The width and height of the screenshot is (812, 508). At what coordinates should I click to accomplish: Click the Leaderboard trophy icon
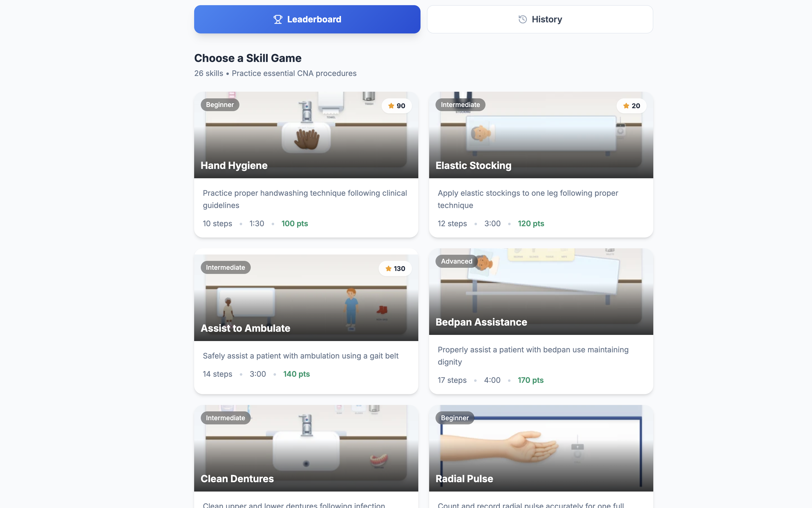[277, 19]
